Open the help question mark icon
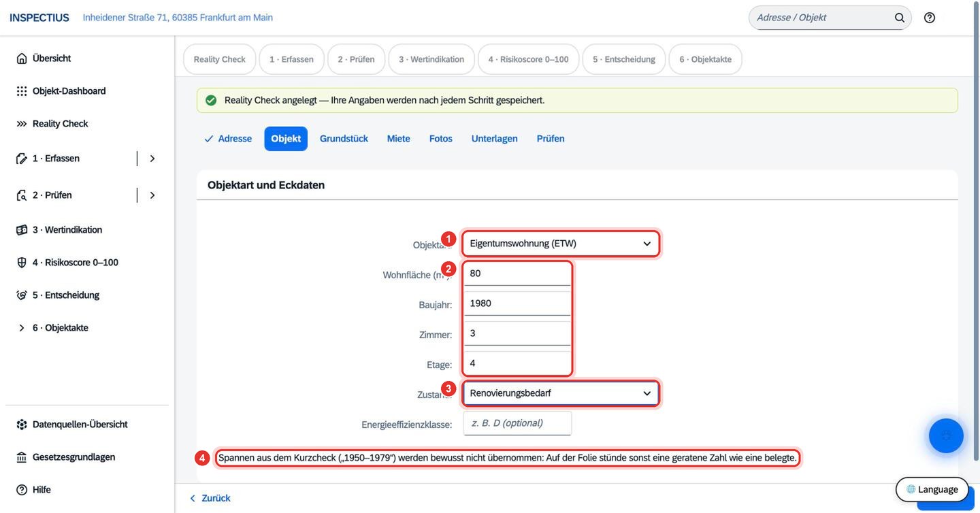Screen dimensions: 980x513 point(930,18)
